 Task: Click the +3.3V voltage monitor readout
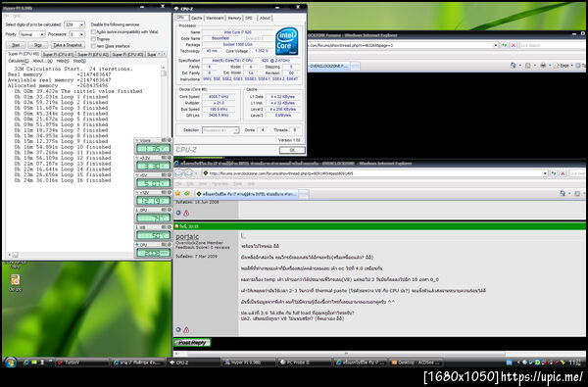click(x=153, y=167)
